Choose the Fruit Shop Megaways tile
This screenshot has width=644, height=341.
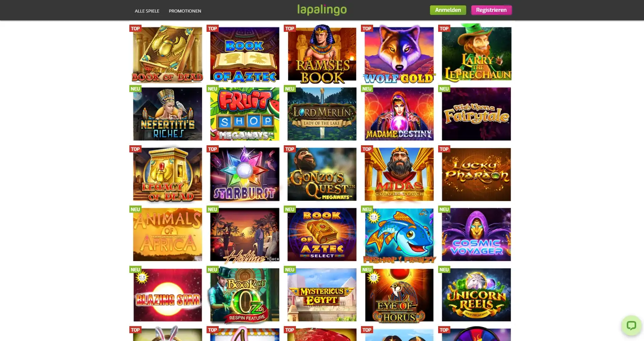click(x=245, y=114)
